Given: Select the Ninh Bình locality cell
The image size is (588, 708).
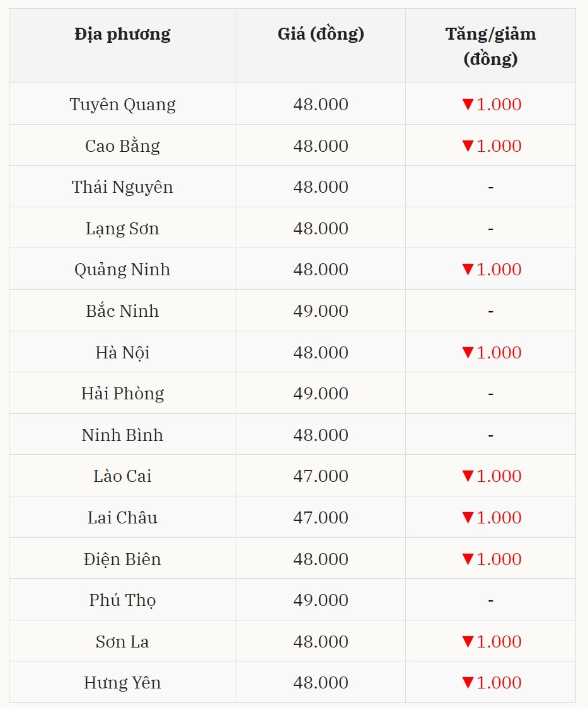Looking at the screenshot, I should point(122,435).
